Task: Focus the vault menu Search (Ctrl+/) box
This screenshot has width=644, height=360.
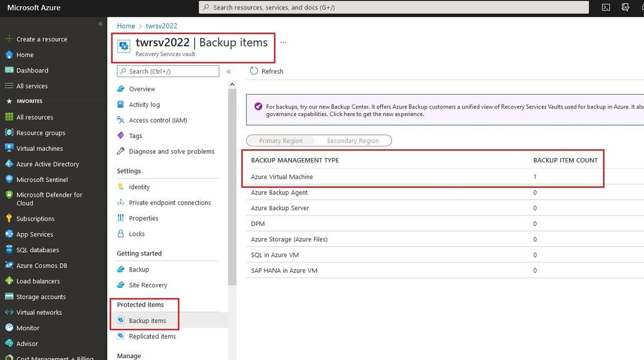Action: (x=168, y=71)
